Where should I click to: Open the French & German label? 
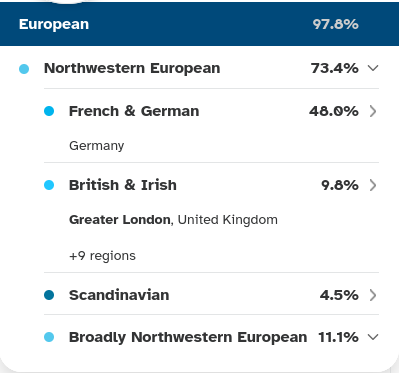pyautogui.click(x=134, y=111)
